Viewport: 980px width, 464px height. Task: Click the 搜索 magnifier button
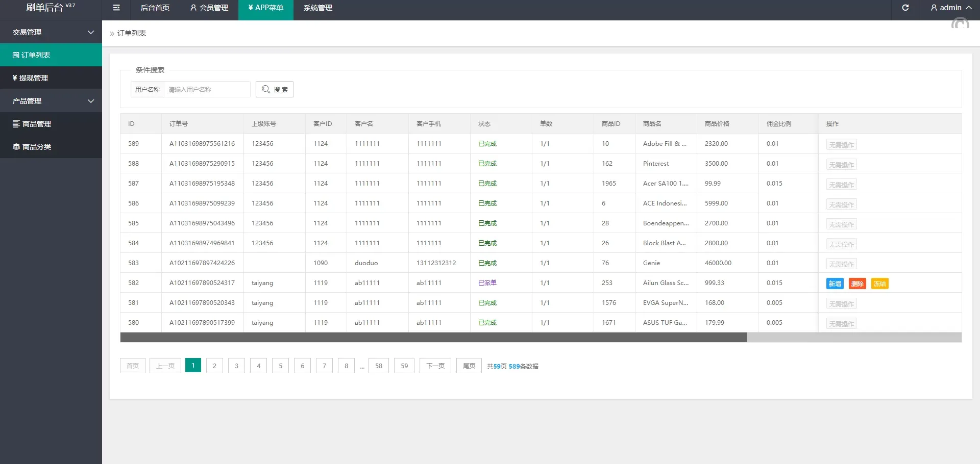pyautogui.click(x=275, y=89)
